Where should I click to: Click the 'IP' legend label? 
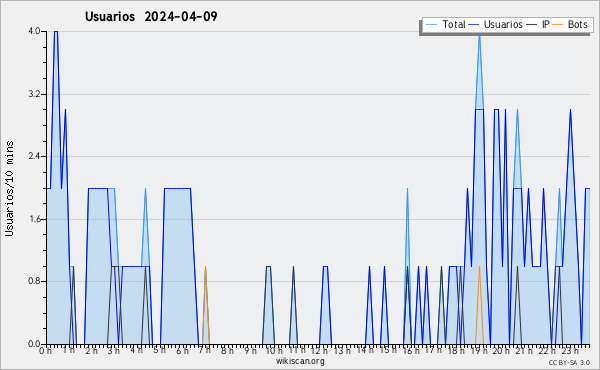[x=546, y=24]
